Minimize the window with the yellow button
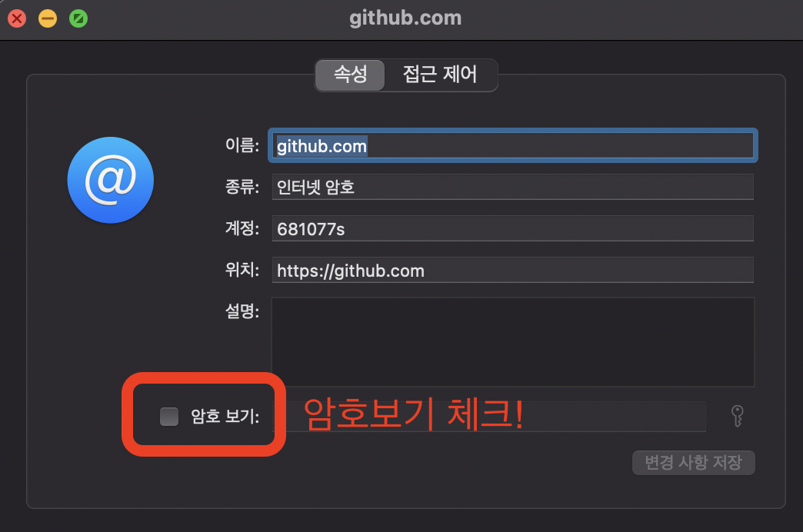Screen dimensions: 803x532 48,19
